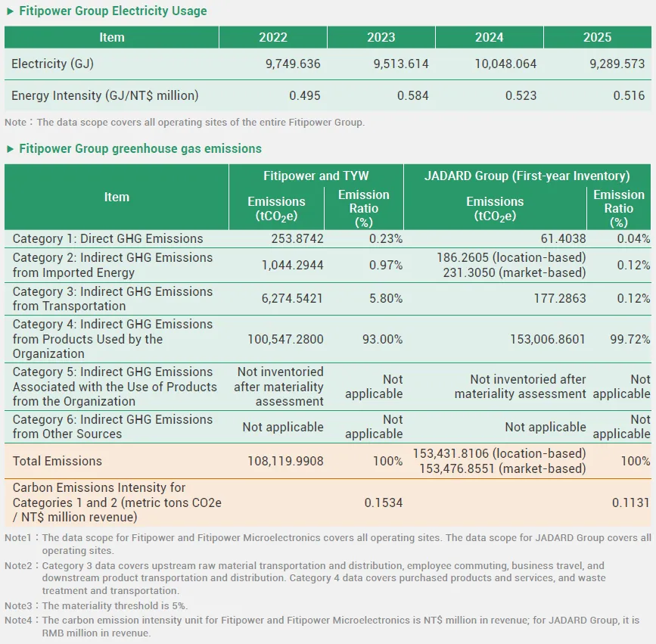Click the JADARD emissions value 153,006.8601

[x=548, y=339]
